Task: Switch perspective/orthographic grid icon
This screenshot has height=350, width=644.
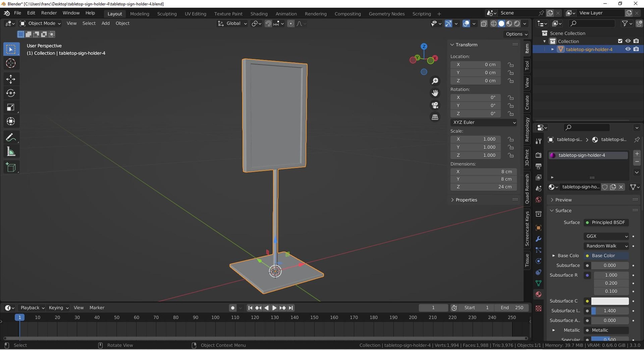Action: (x=435, y=117)
